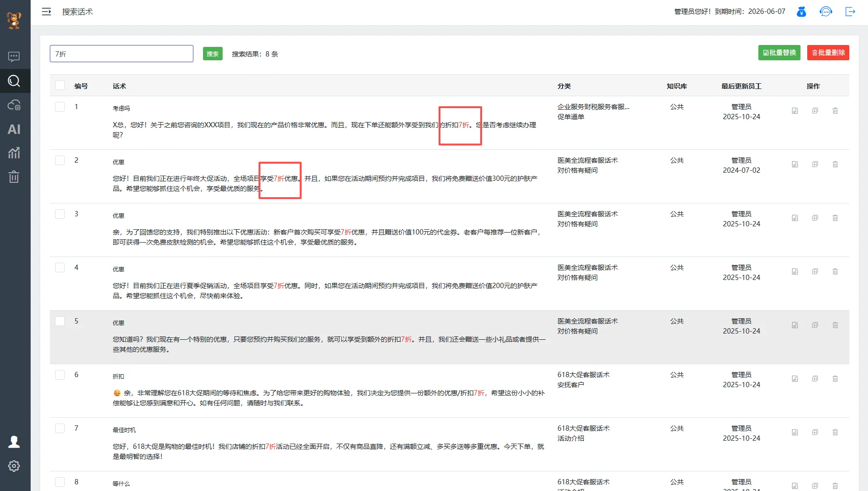The height and width of the screenshot is (491, 868).
Task: Click the red 批量删除 button
Action: 828,53
